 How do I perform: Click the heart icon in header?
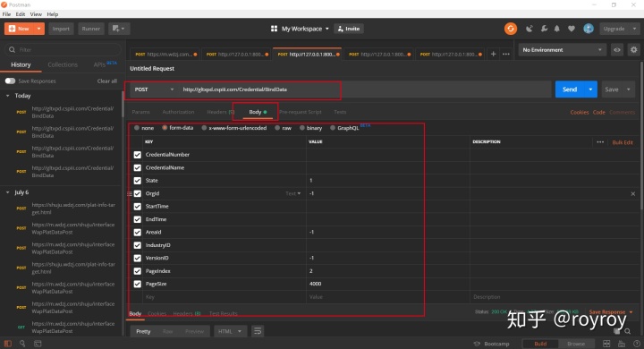pyautogui.click(x=572, y=29)
